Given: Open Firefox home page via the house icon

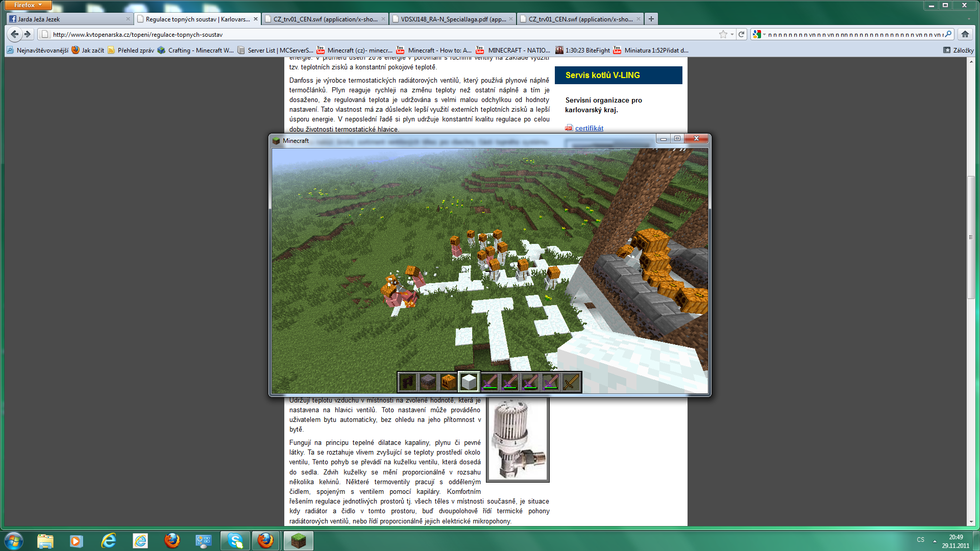Looking at the screenshot, I should (965, 34).
